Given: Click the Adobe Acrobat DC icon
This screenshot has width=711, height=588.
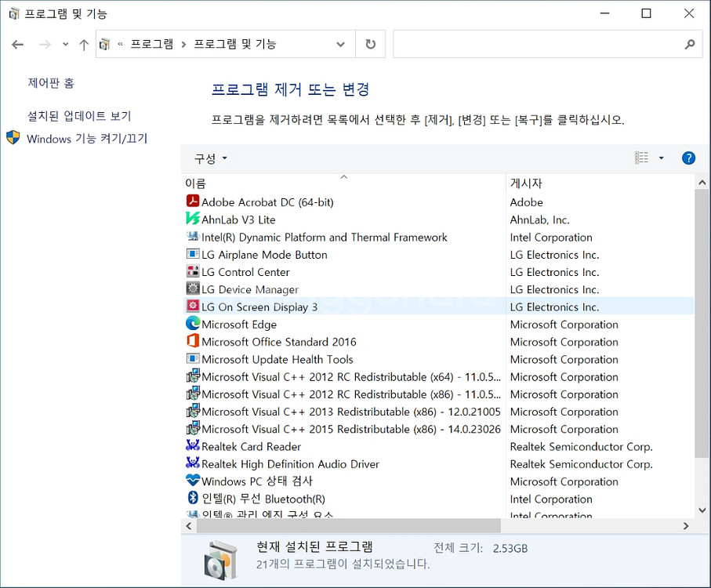Looking at the screenshot, I should (193, 201).
